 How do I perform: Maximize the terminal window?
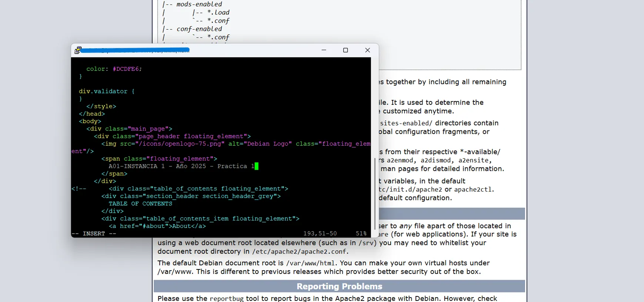click(345, 50)
